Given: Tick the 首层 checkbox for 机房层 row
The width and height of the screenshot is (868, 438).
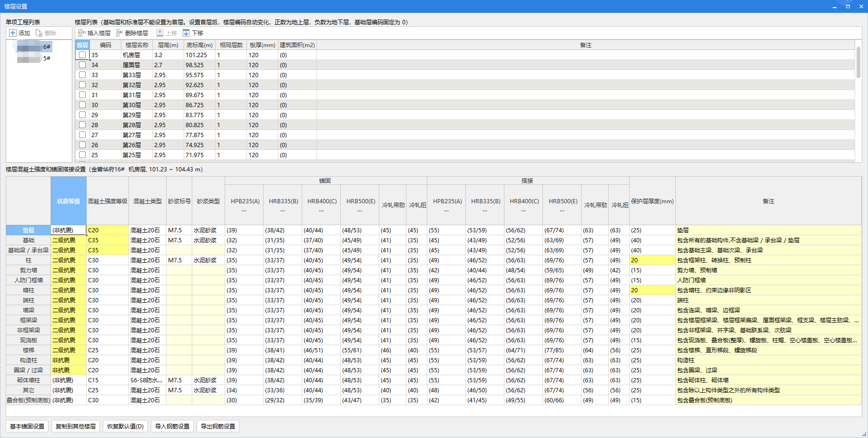Looking at the screenshot, I should (x=82, y=55).
